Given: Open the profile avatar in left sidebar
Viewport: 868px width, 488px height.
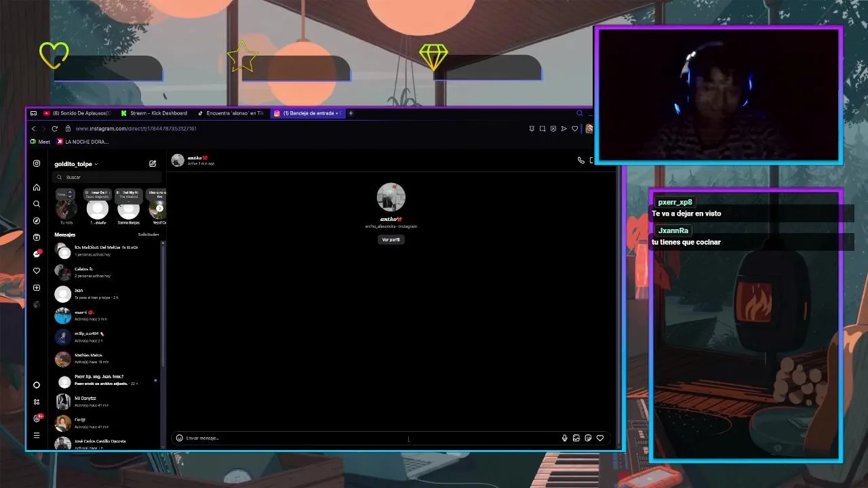Looking at the screenshot, I should point(37,304).
